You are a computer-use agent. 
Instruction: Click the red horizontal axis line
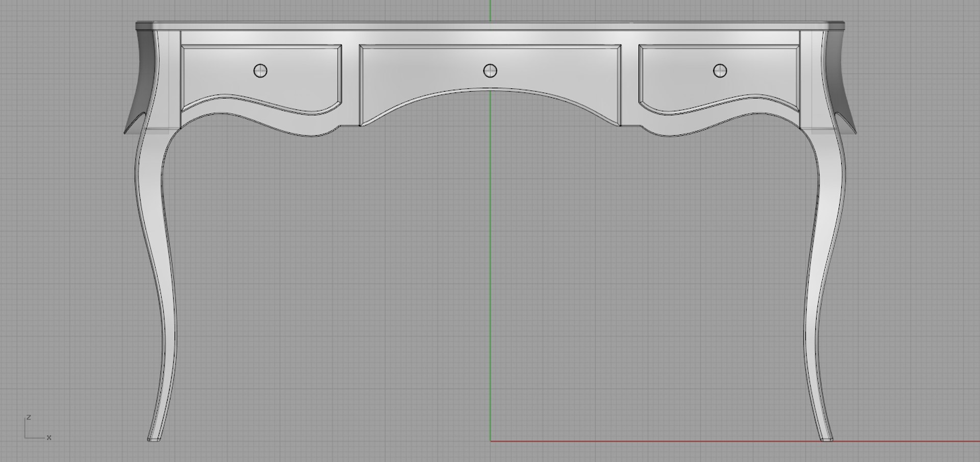click(x=735, y=441)
